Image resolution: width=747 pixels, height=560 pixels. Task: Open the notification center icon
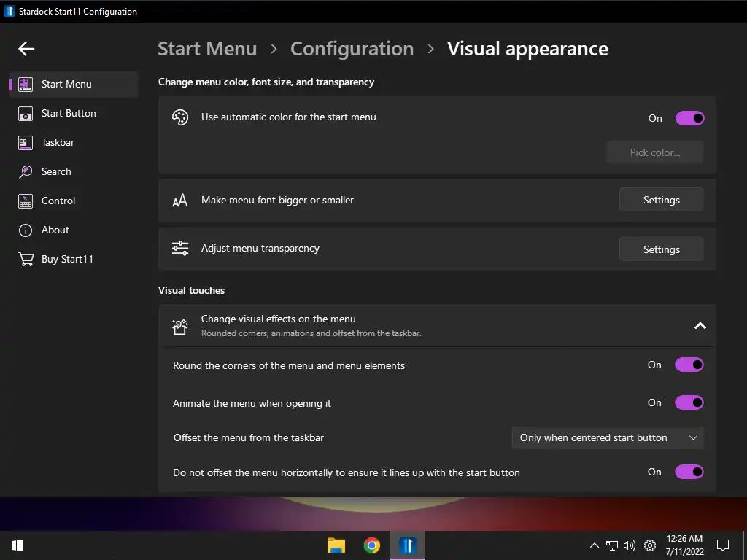(x=723, y=545)
